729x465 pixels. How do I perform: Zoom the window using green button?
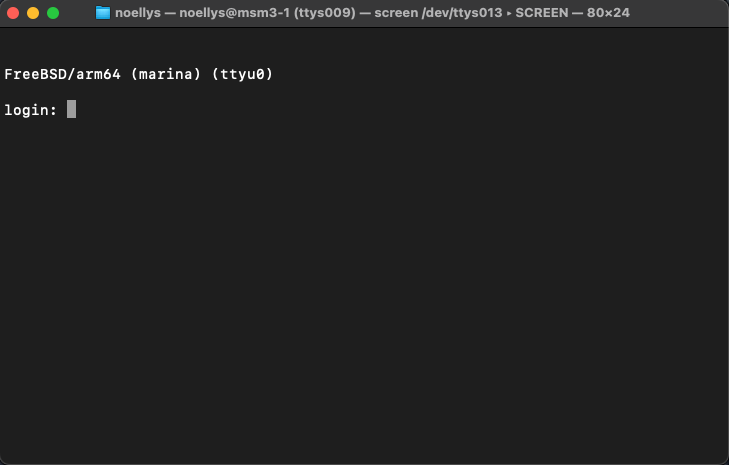(53, 13)
